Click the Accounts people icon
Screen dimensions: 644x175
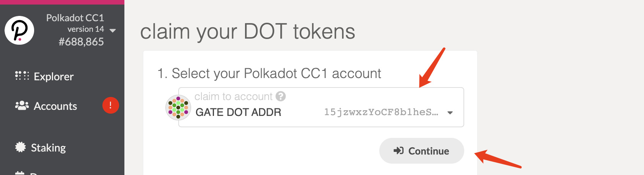pos(22,105)
